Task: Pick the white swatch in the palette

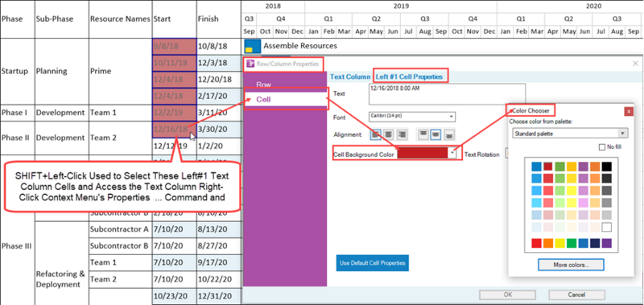Action: coord(607,227)
